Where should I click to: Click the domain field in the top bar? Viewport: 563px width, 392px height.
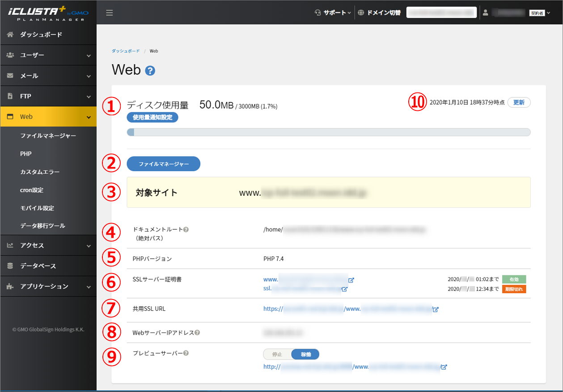441,12
